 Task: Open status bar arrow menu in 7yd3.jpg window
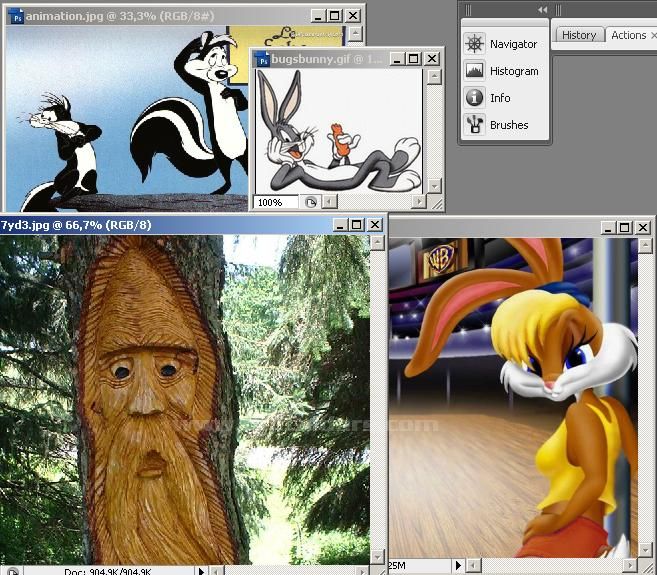[x=201, y=571]
